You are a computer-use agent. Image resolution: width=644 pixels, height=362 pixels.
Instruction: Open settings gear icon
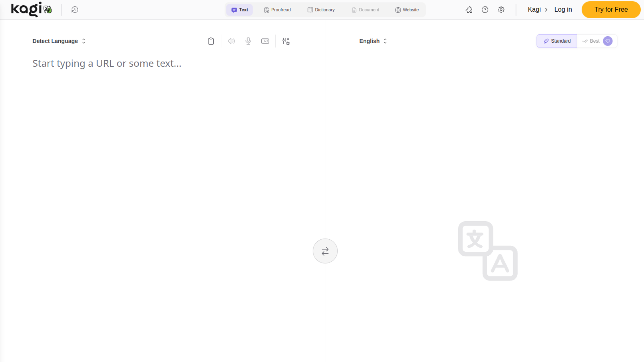[501, 10]
